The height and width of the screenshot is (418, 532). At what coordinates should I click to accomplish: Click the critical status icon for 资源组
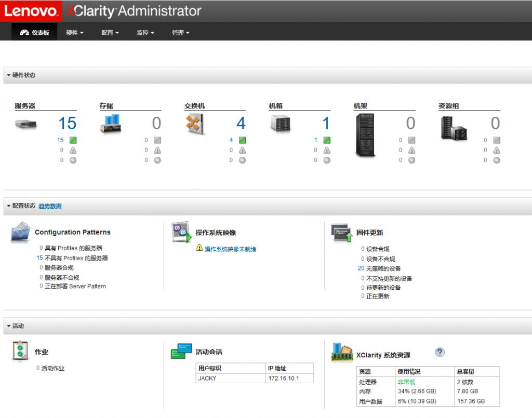click(497, 160)
